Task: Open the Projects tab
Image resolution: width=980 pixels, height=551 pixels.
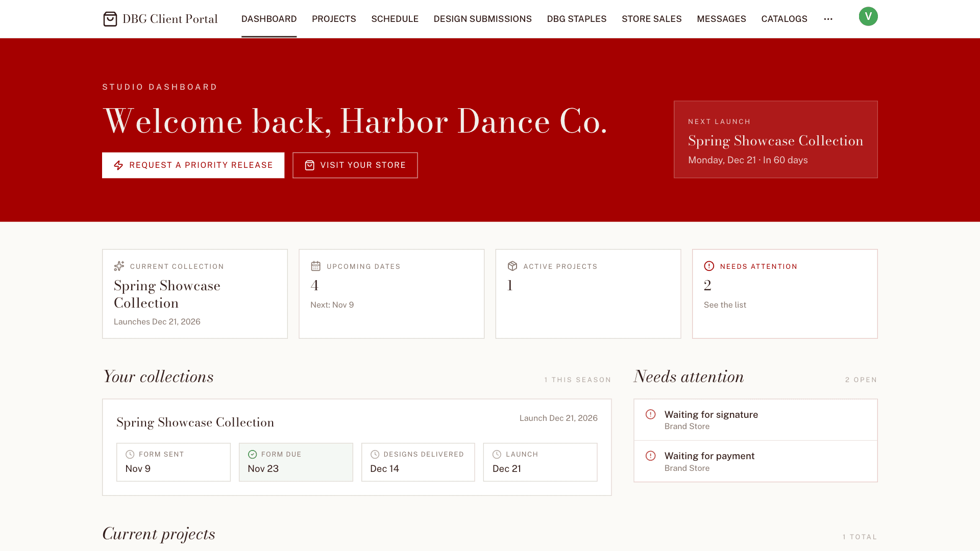Action: click(334, 19)
